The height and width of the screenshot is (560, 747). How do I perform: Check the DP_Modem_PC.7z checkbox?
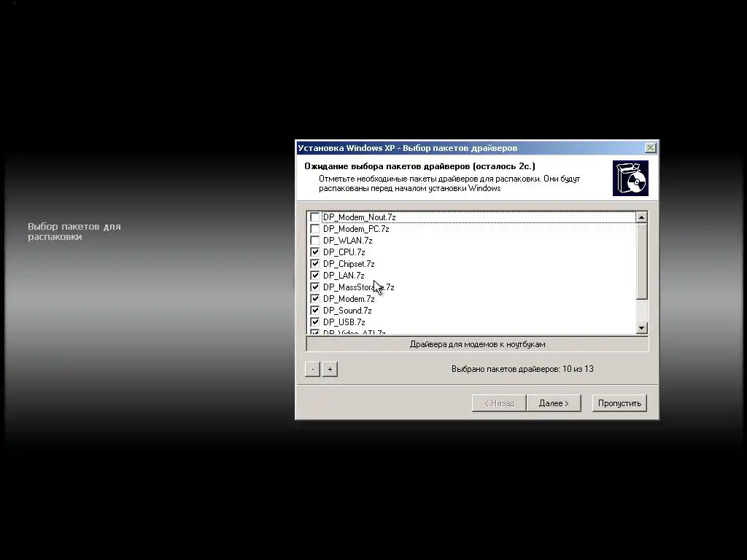(314, 229)
